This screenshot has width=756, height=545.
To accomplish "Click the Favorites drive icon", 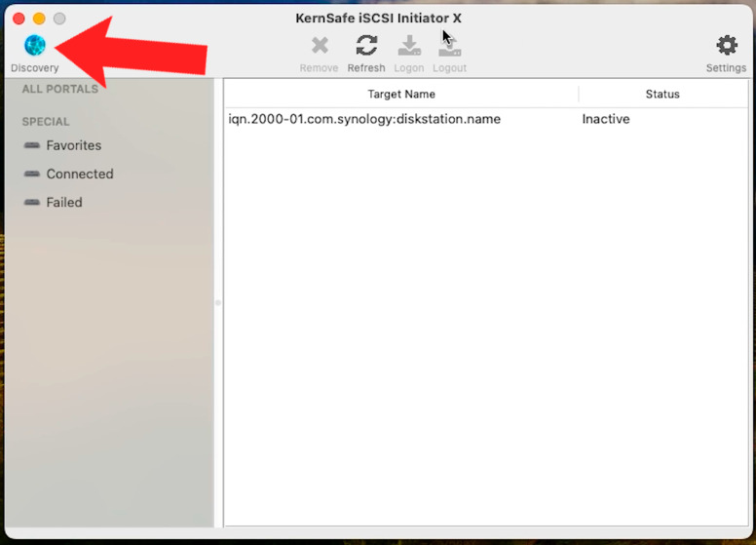I will [x=32, y=145].
